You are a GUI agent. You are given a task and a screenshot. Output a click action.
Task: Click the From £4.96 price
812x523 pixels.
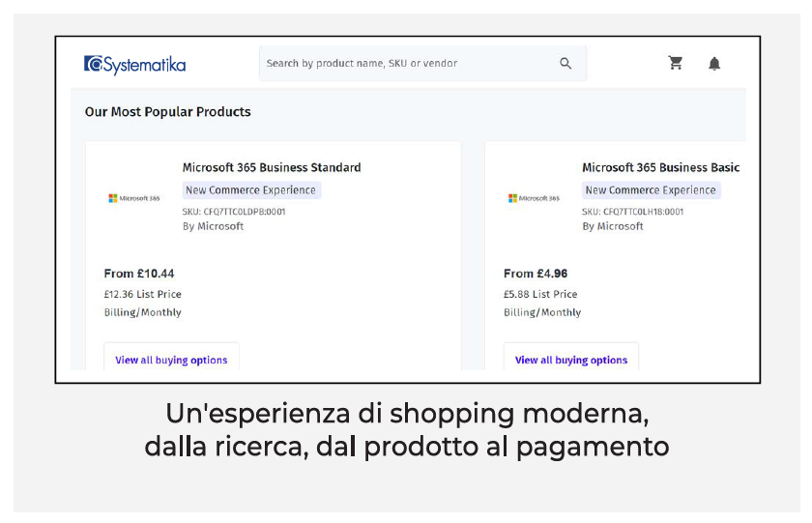pos(536,274)
